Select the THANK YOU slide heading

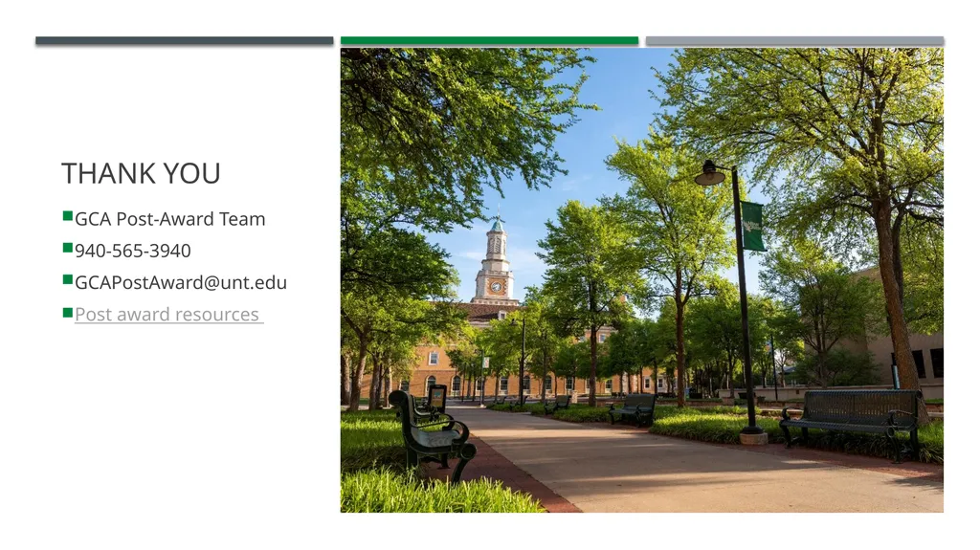tap(142, 173)
